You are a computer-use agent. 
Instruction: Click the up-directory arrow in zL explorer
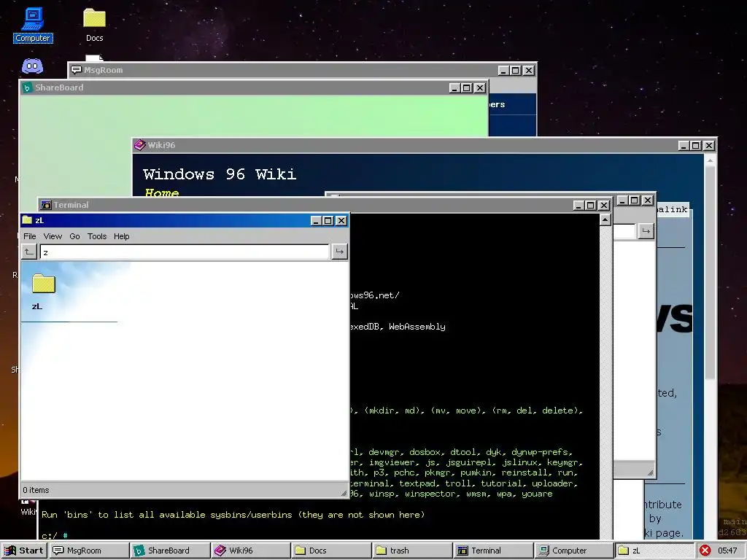point(29,252)
